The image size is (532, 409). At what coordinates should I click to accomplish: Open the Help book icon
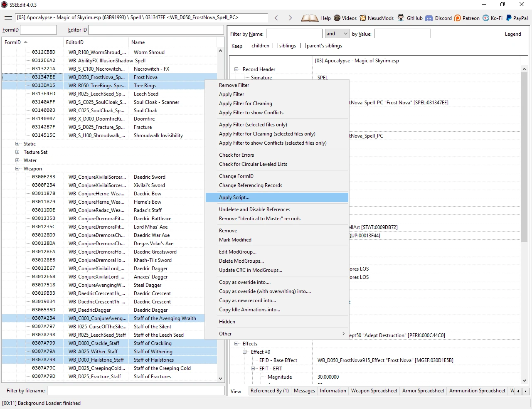point(310,18)
